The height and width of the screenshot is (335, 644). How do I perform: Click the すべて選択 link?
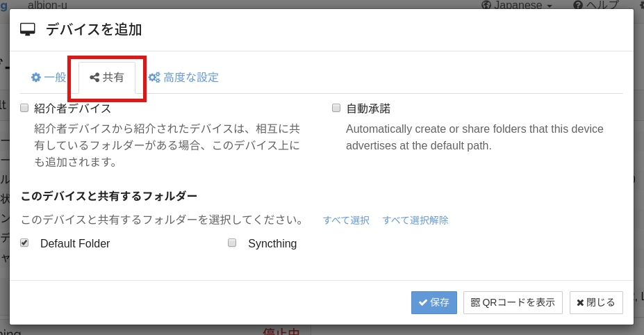346,220
